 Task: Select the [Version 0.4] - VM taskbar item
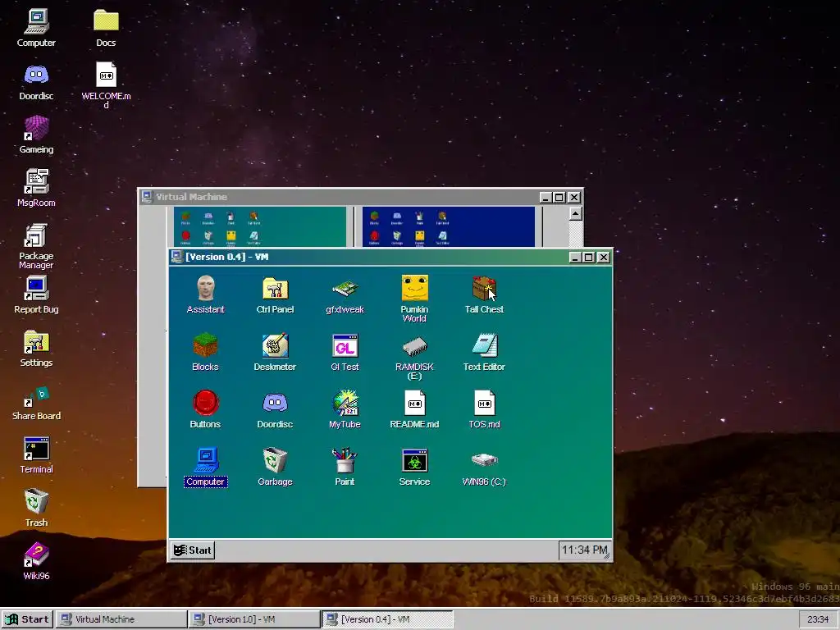click(387, 619)
